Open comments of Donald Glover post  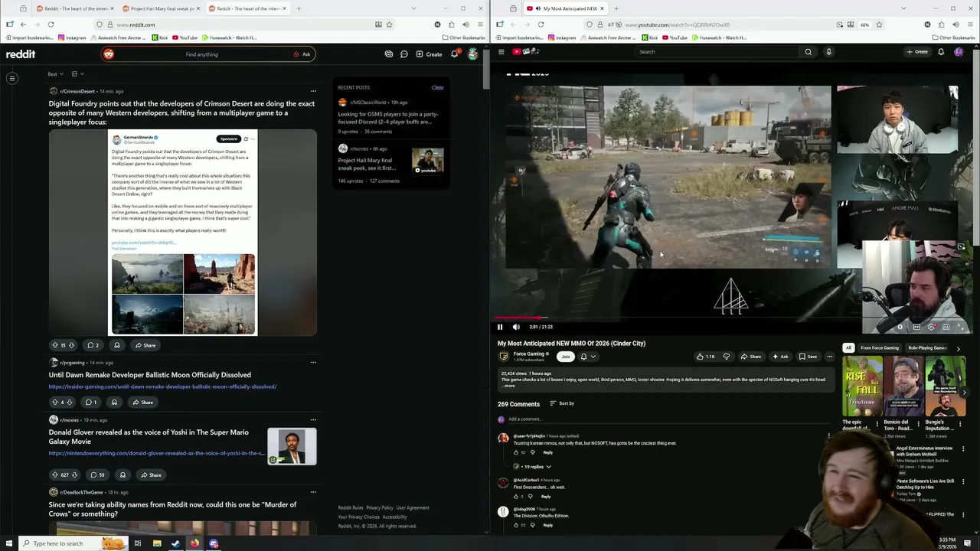pyautogui.click(x=97, y=475)
